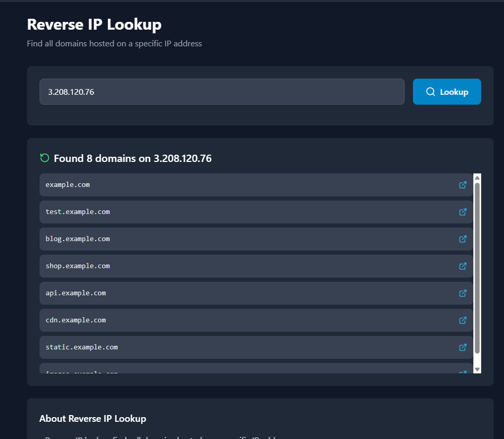Open external link for test.example.com
This screenshot has height=439, width=504.
point(462,212)
